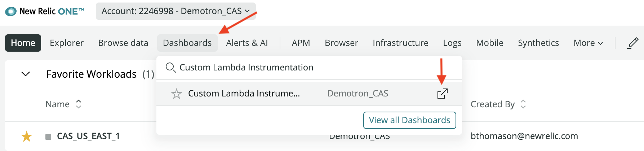Viewport: 644px width, 151px height.
Task: Click the search magnifier icon in Dashboards dropdown
Action: (170, 68)
